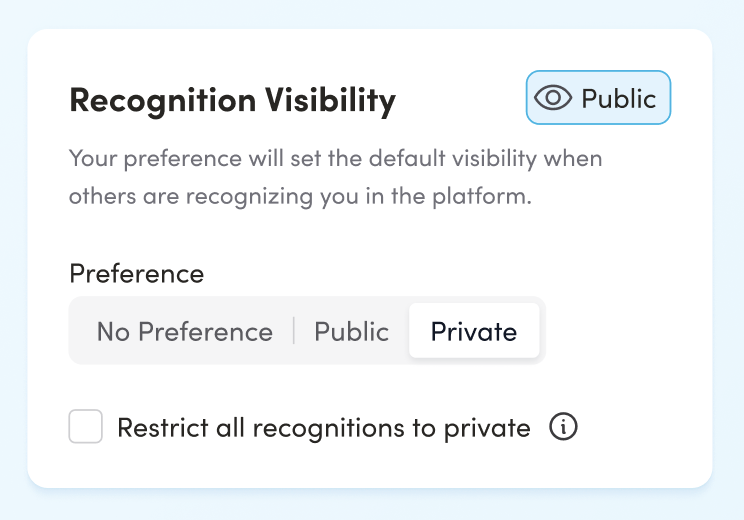Click the 'others are recognizing you' description line
The height and width of the screenshot is (520, 744).
point(300,196)
